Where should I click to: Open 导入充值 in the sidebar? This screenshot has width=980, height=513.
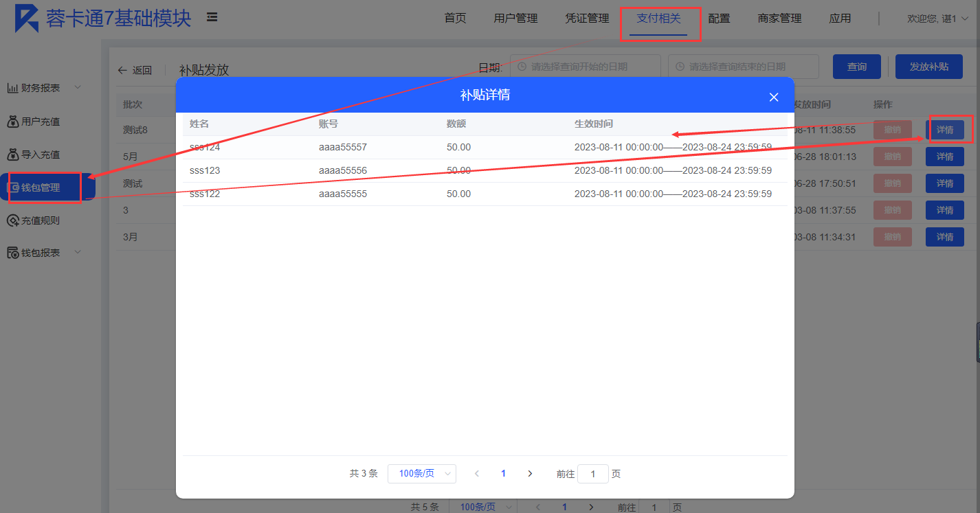tap(41, 155)
